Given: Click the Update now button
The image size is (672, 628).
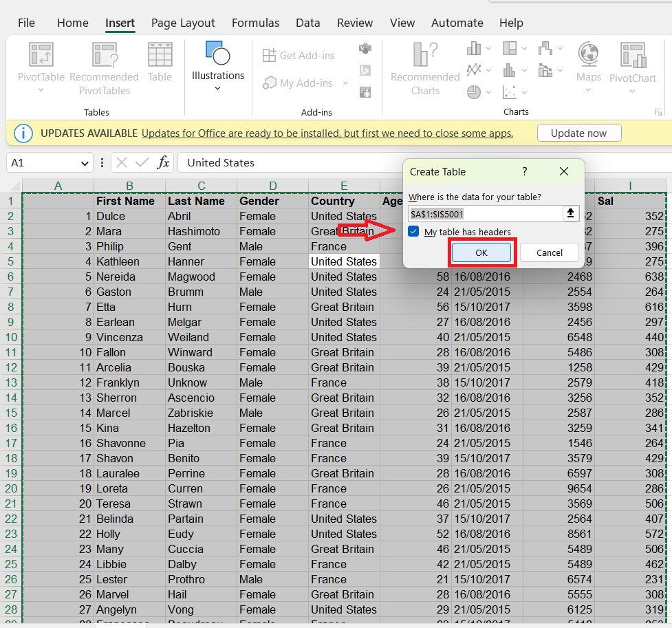Looking at the screenshot, I should (579, 133).
